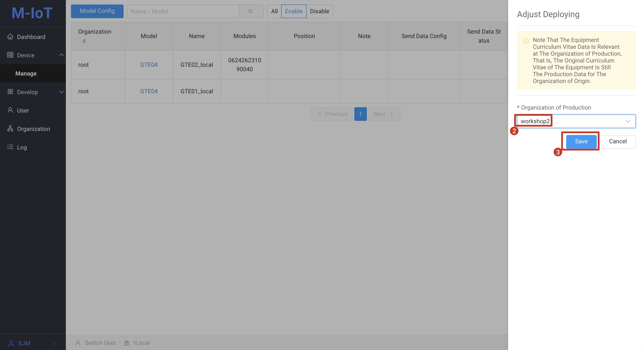Click the Device icon in sidebar
Screen dimensions: 644x350
[x=10, y=55]
